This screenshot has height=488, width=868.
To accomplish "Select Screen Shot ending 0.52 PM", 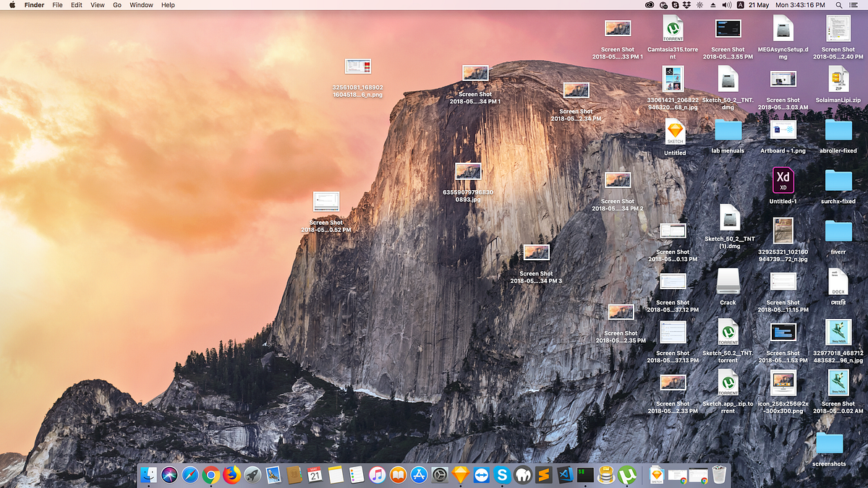I will pos(326,202).
